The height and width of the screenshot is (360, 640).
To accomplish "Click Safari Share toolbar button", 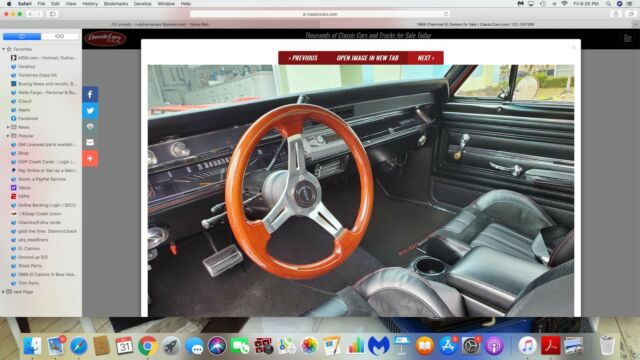I will pos(616,14).
